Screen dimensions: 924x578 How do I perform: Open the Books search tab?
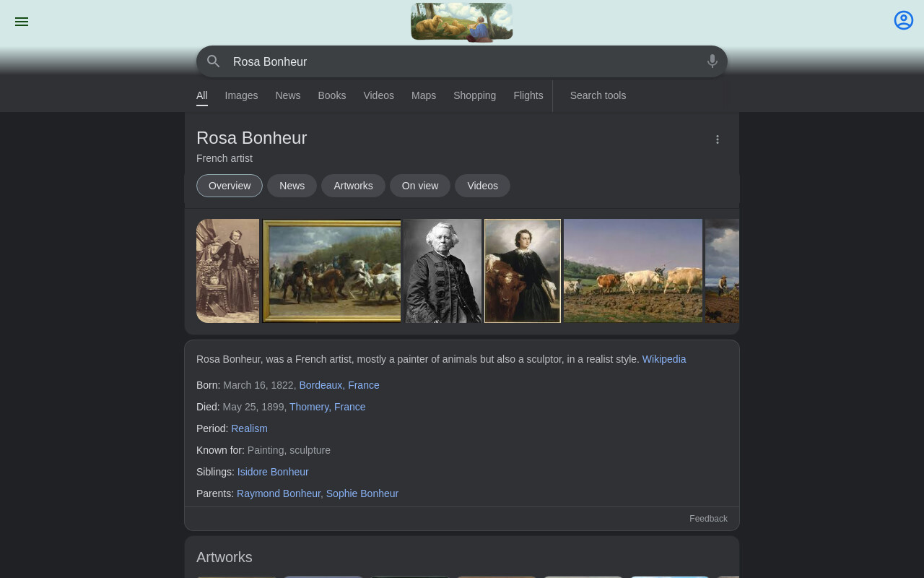[x=332, y=95]
